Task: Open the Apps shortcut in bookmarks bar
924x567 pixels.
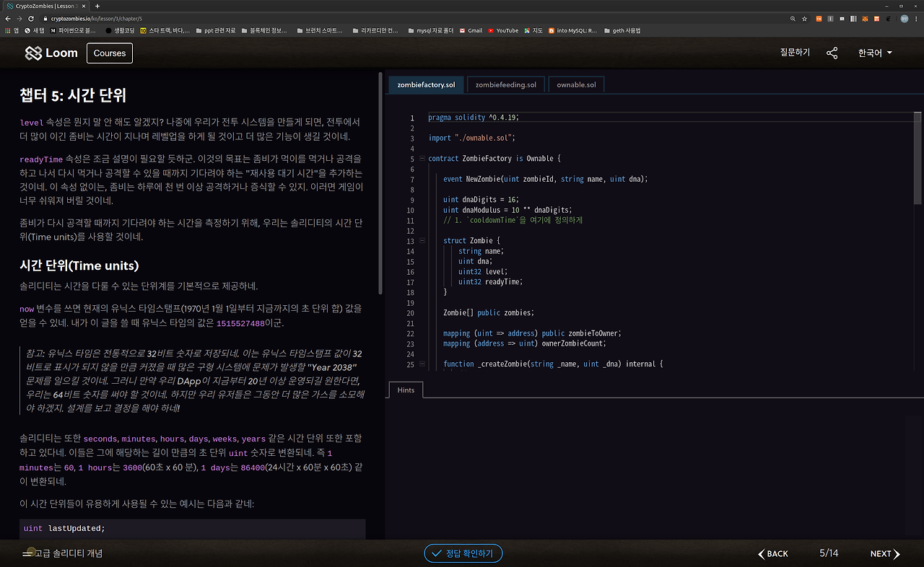Action: pyautogui.click(x=12, y=30)
